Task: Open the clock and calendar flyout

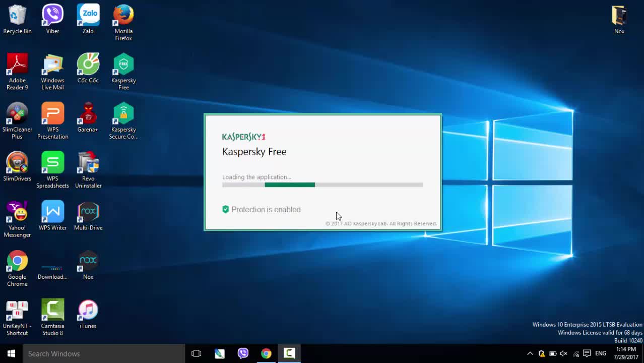Action: [x=626, y=353]
